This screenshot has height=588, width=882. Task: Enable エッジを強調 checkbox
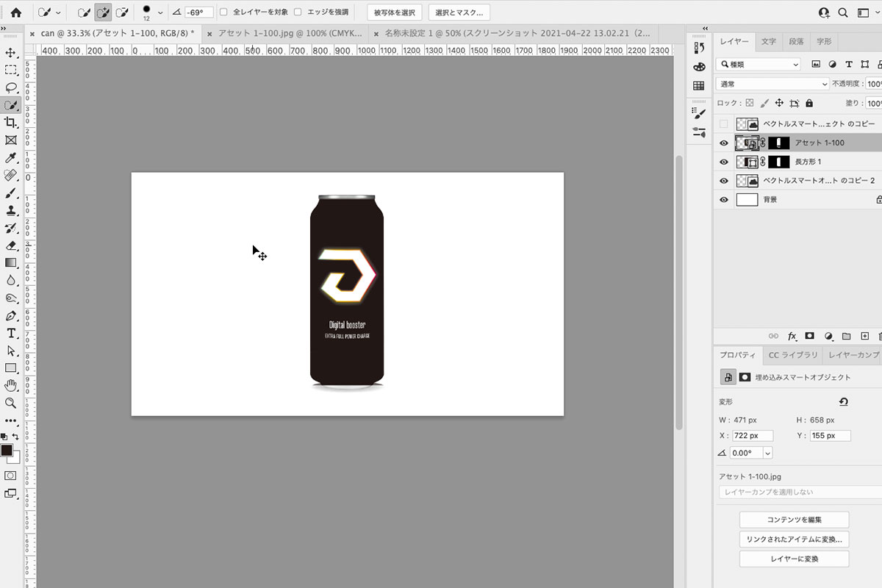pos(298,12)
